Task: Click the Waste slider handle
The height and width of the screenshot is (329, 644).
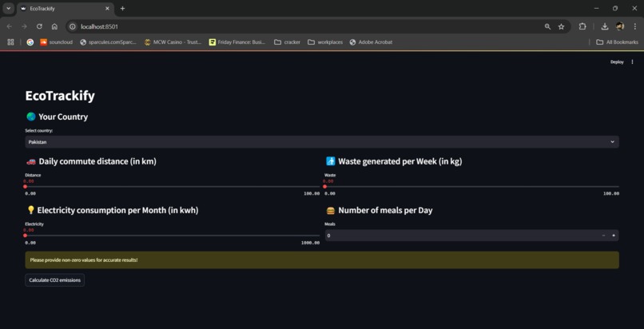Action: 325,187
